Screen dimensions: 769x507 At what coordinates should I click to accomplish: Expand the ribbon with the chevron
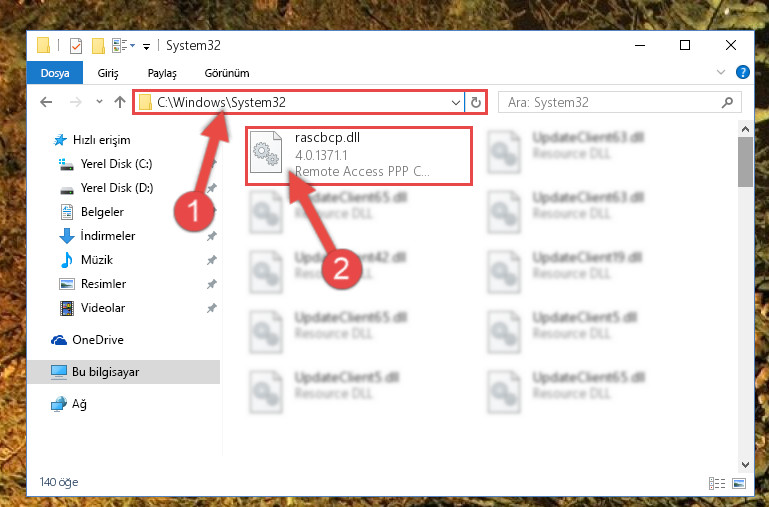tap(720, 73)
